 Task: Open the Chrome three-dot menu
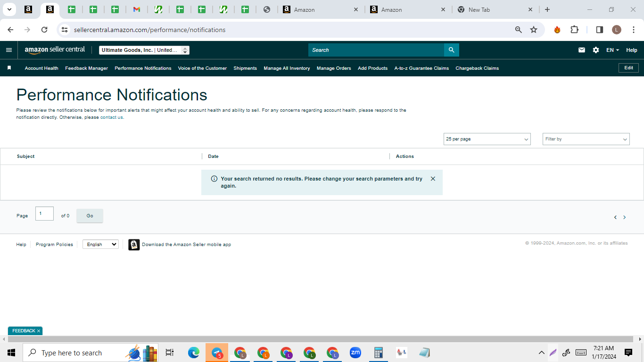point(634,30)
